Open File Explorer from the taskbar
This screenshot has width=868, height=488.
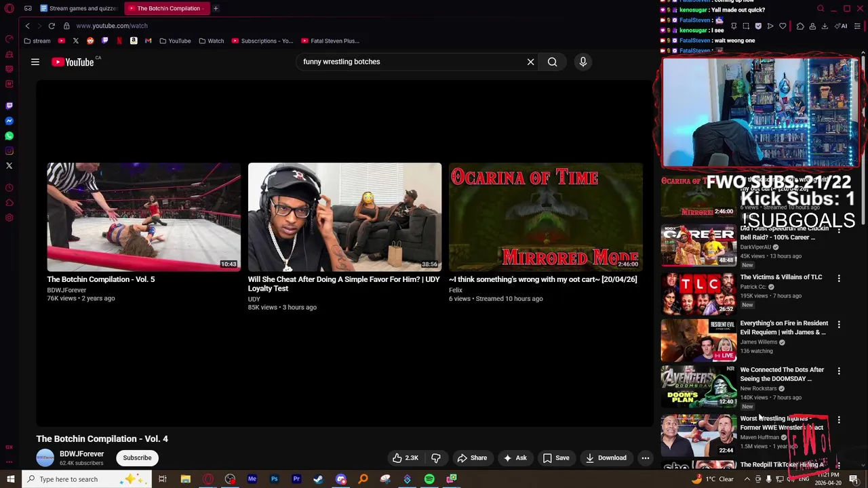[185, 479]
